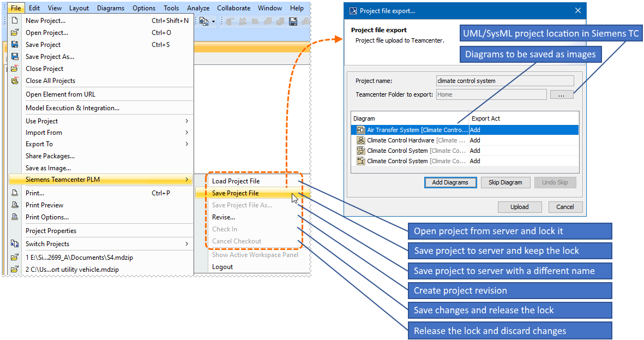Open the Window menu
644x340 pixels.
(x=270, y=8)
